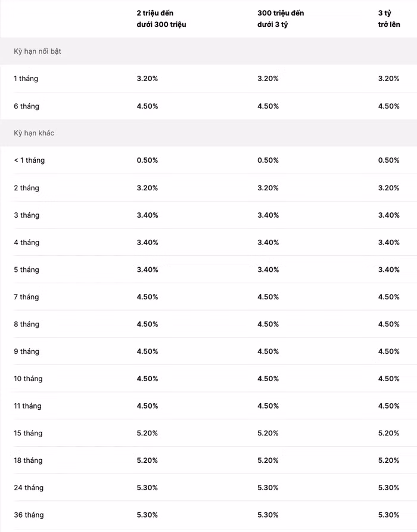
Task: Click the "1 tháng" row label
Action: 26,79
